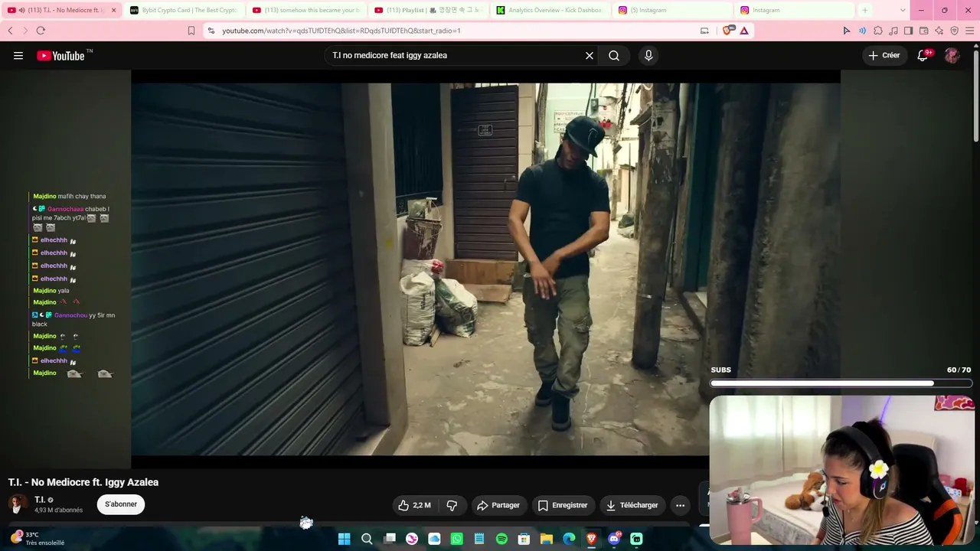Open the Brave Wallet icon
Image resolution: width=980 pixels, height=551 pixels.
point(924,31)
